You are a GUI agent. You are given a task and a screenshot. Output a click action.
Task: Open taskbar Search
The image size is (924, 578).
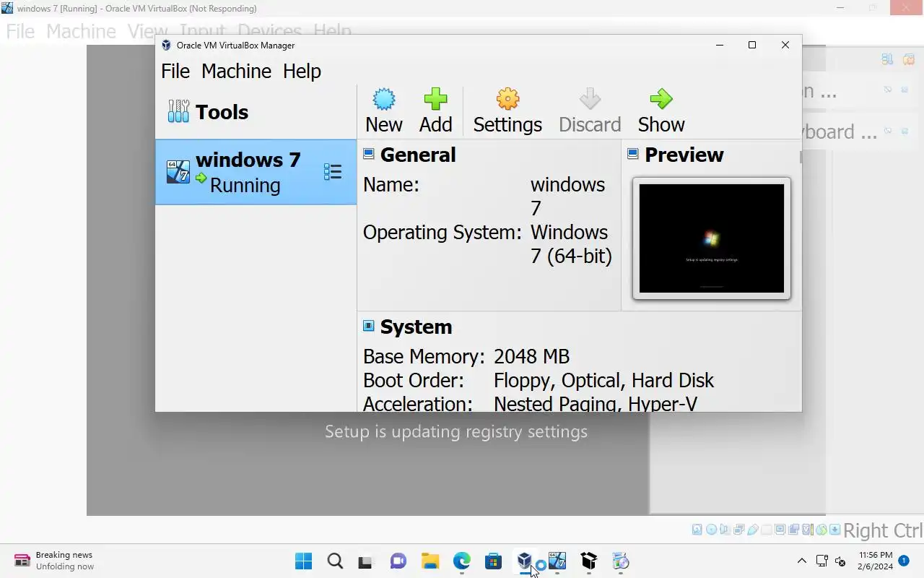tap(335, 561)
